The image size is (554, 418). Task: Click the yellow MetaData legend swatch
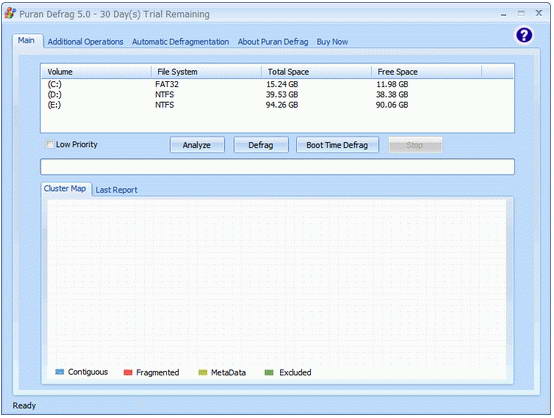point(203,372)
